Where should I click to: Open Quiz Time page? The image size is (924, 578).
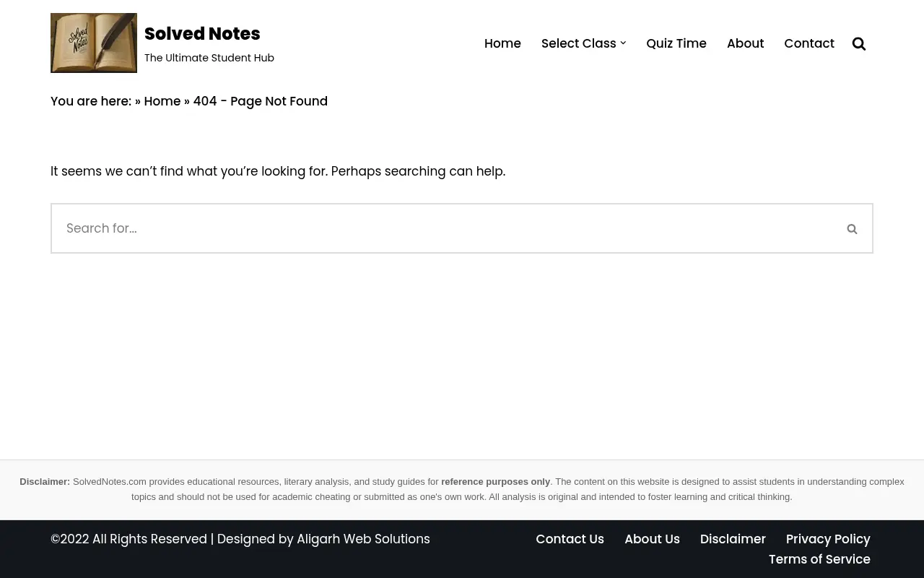(x=676, y=43)
